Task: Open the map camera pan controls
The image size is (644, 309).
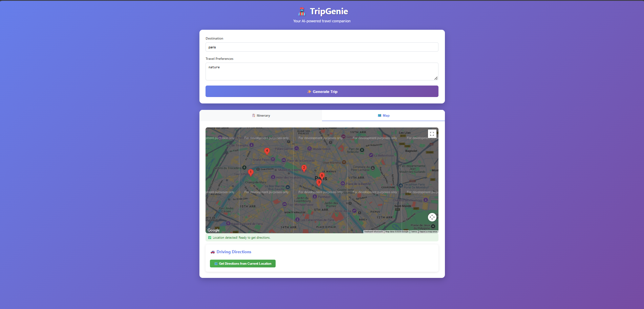Action: click(x=432, y=217)
